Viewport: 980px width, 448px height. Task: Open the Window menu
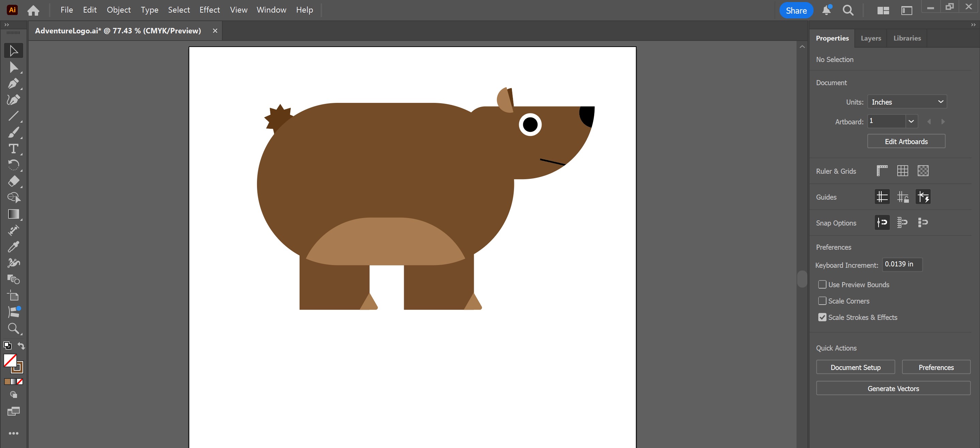click(x=271, y=10)
